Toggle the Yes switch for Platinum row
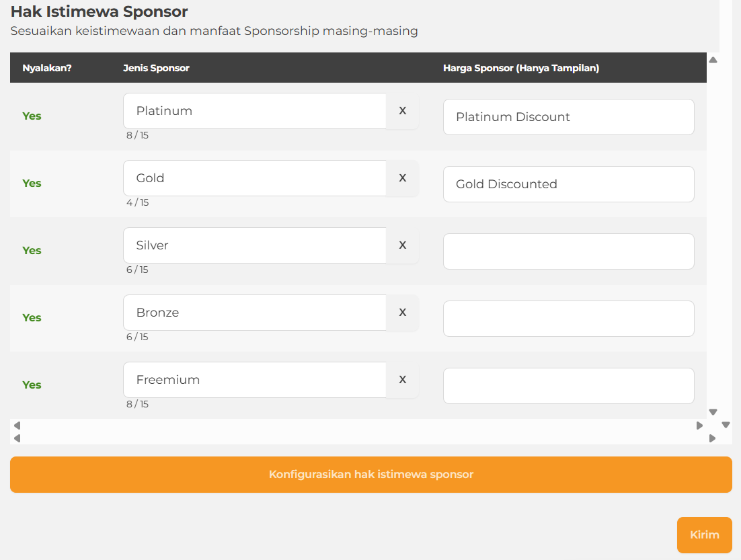 [x=32, y=116]
